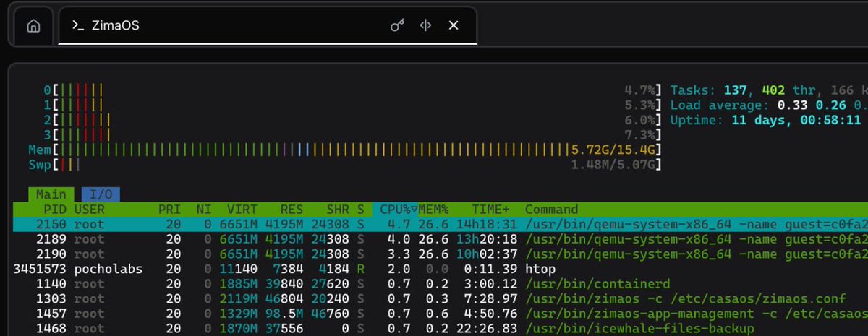Switch to htop I/O tab
This screenshot has width=868, height=336.
[101, 194]
